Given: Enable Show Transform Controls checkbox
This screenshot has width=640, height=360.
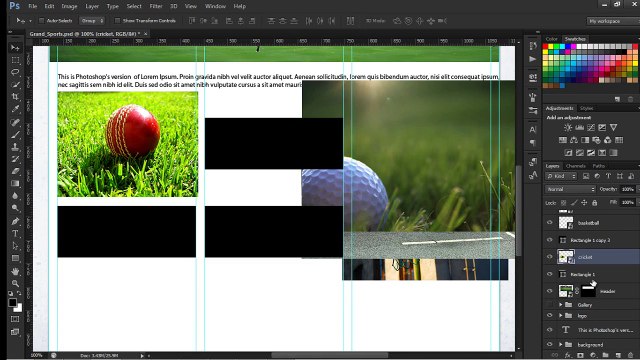Looking at the screenshot, I should 117,20.
